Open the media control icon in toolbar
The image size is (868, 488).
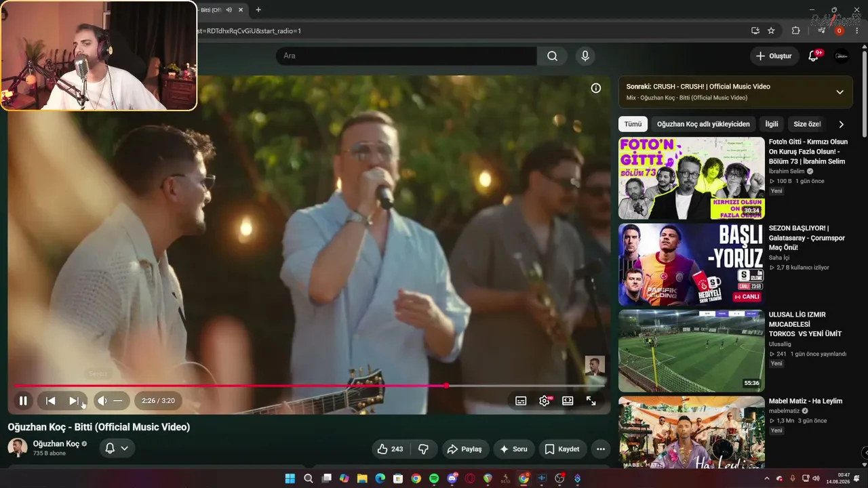822,30
